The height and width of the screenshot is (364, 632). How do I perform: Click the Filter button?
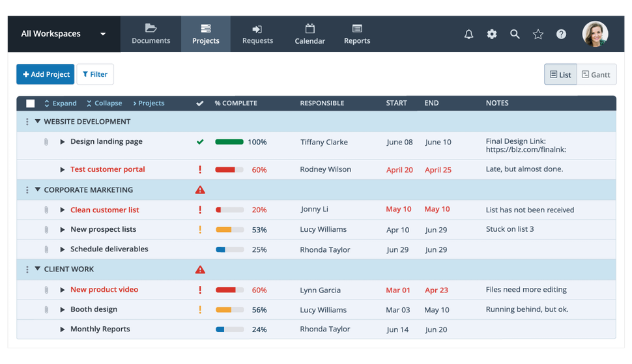95,74
